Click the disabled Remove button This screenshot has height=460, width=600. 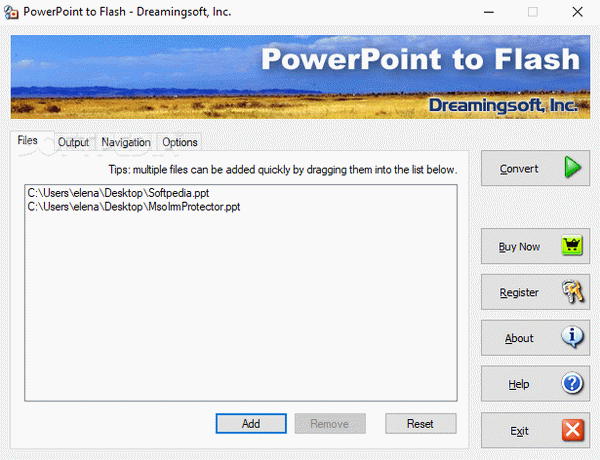(330, 424)
